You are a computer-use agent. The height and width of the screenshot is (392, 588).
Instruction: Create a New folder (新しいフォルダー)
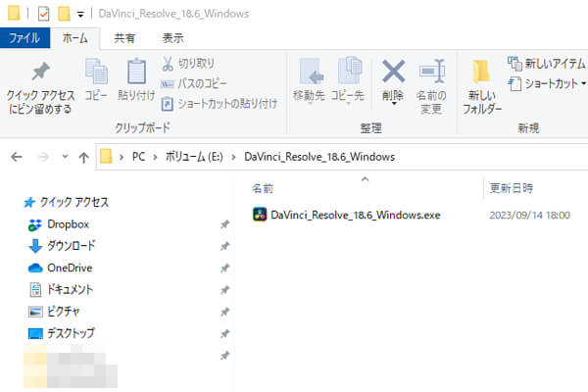(482, 86)
